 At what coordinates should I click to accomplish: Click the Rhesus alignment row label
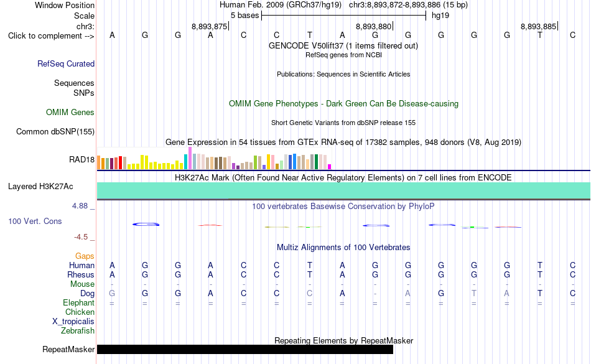(x=81, y=274)
